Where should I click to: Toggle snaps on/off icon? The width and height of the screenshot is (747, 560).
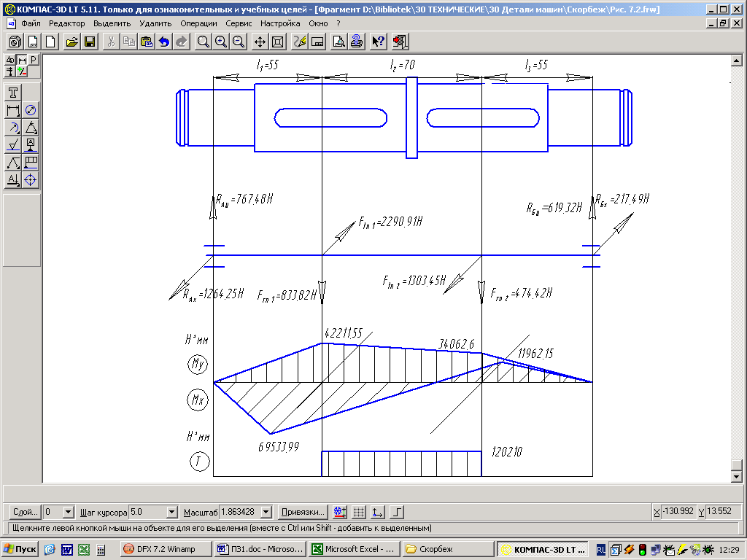pos(340,513)
